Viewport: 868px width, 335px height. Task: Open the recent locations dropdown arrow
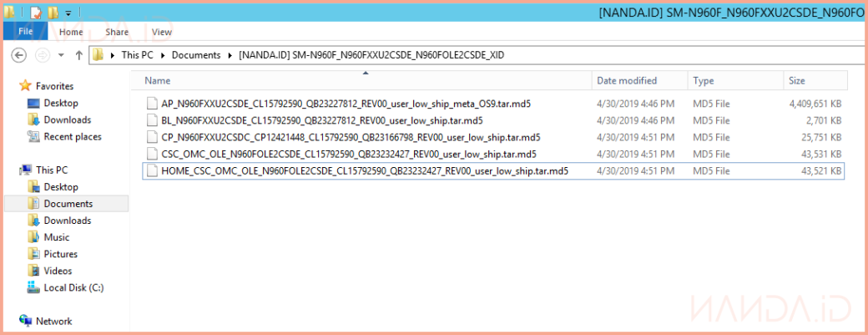[62, 55]
